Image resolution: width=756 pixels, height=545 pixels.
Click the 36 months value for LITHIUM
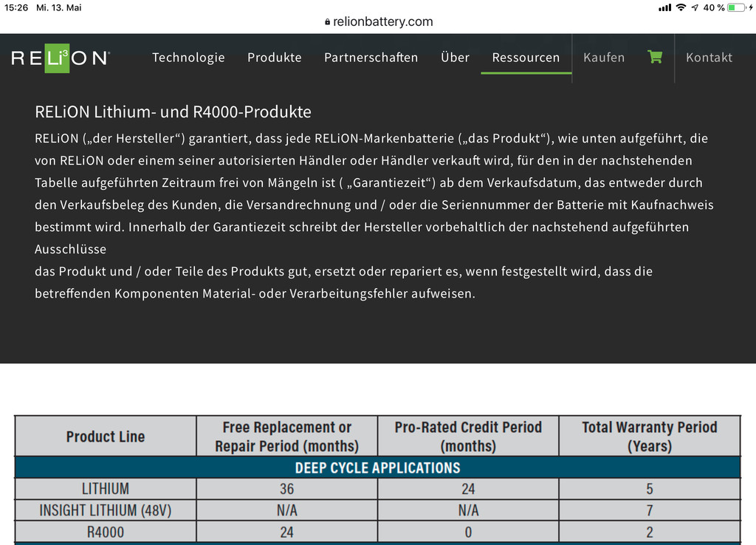coord(287,489)
